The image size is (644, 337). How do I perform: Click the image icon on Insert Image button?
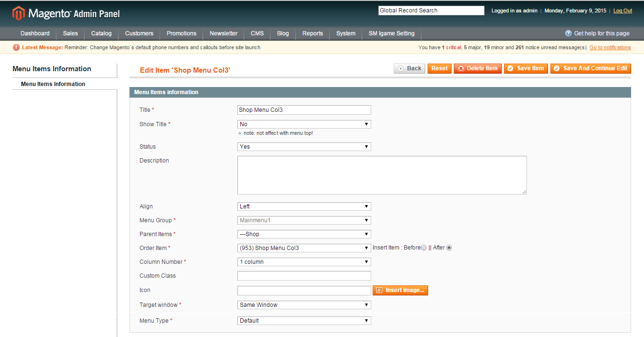point(379,290)
